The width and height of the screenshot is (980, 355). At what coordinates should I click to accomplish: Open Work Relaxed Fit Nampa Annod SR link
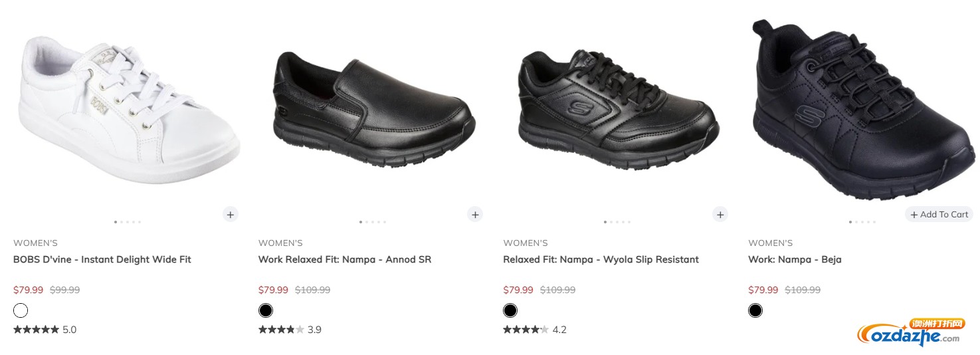pyautogui.click(x=345, y=259)
